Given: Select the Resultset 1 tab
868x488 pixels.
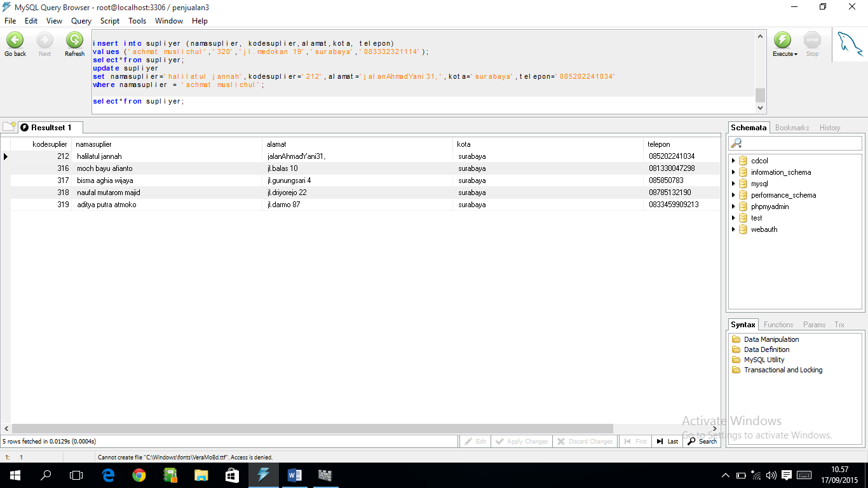Looking at the screenshot, I should click(x=50, y=128).
